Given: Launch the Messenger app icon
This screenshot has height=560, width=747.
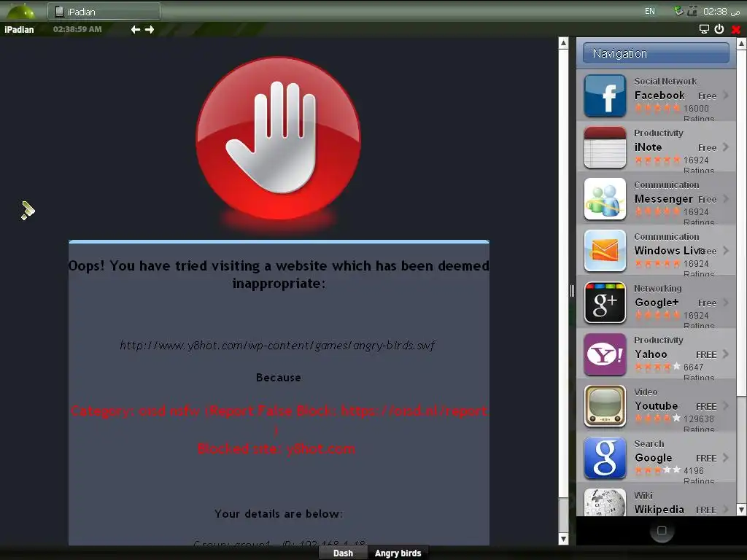Looking at the screenshot, I should 605,199.
